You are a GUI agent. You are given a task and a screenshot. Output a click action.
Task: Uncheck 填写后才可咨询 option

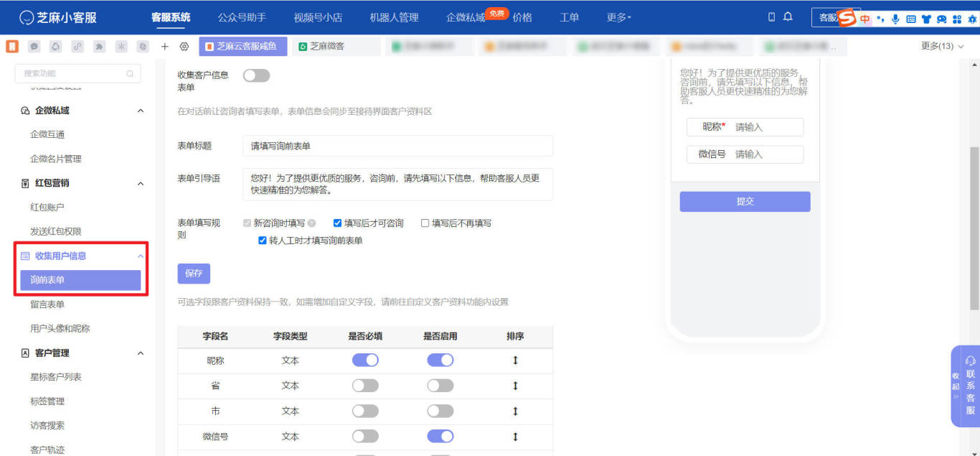point(337,223)
